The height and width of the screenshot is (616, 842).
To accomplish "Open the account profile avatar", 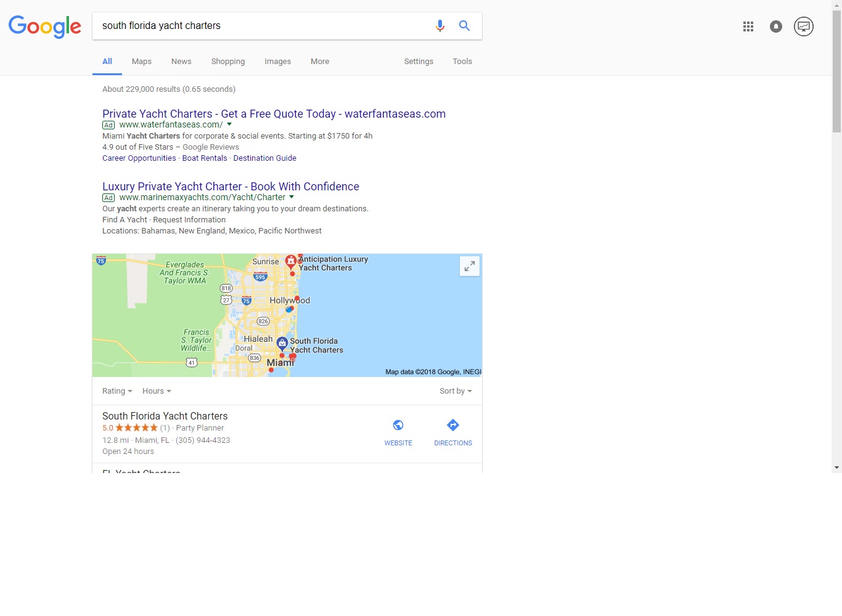I will (804, 26).
